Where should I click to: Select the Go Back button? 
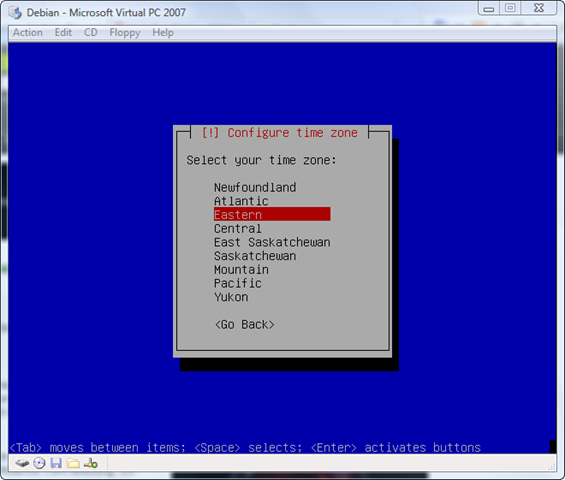coord(245,325)
